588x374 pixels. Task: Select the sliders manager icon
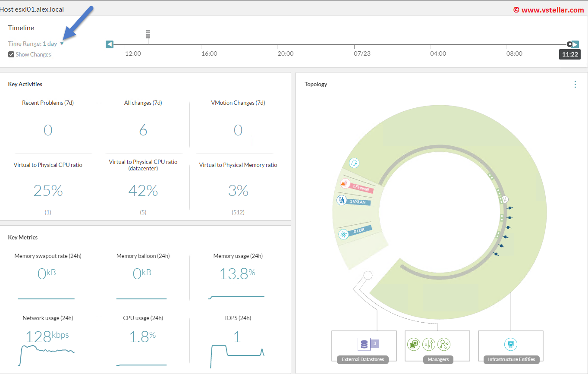429,344
